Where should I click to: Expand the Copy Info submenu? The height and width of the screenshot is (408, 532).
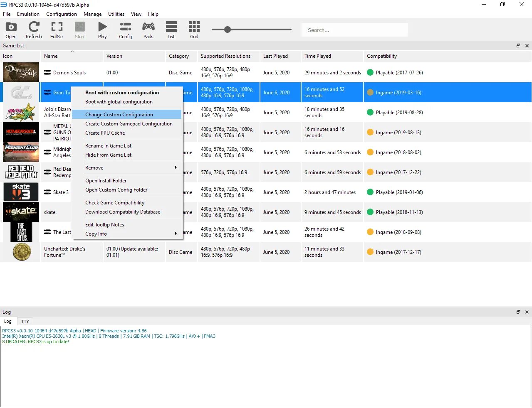click(x=127, y=234)
